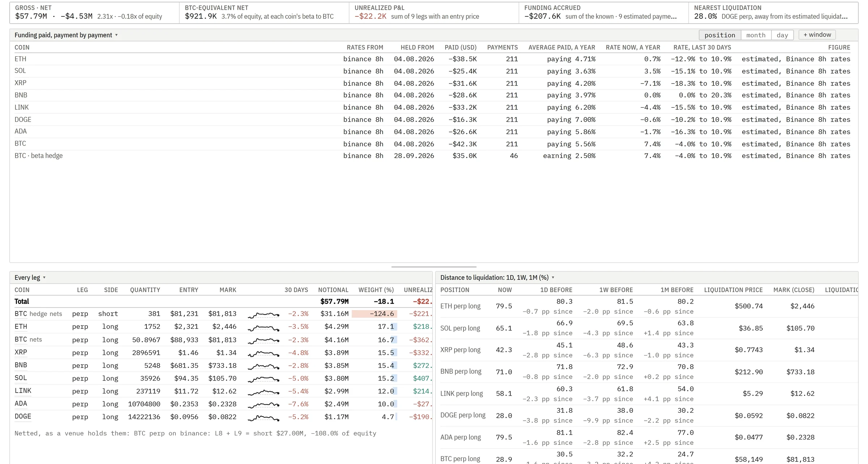Viewport: 868px width, 464px height.
Task: Click the 'NEAREST LIQUIDATION' summary card
Action: [x=773, y=13]
